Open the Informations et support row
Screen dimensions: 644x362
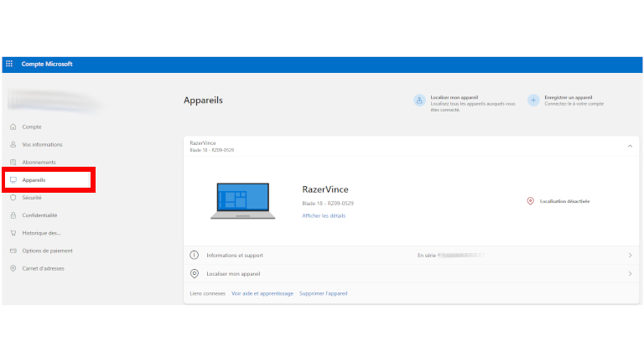click(411, 256)
